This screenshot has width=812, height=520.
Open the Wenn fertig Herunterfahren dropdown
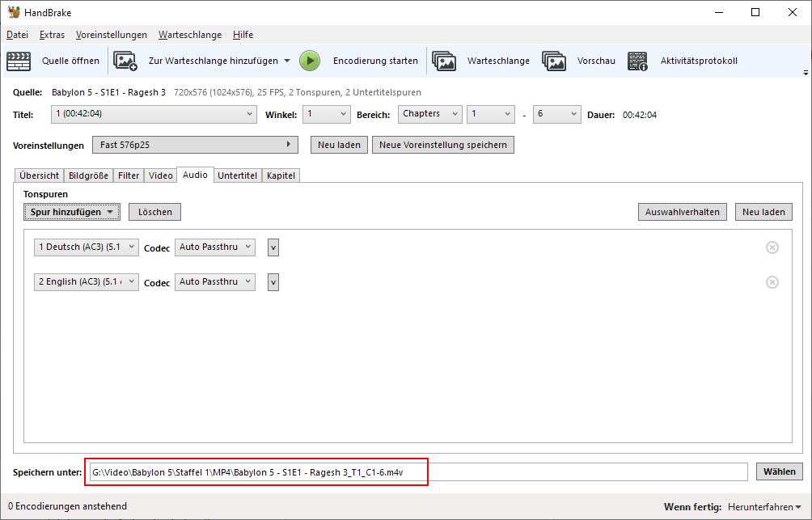tap(765, 506)
